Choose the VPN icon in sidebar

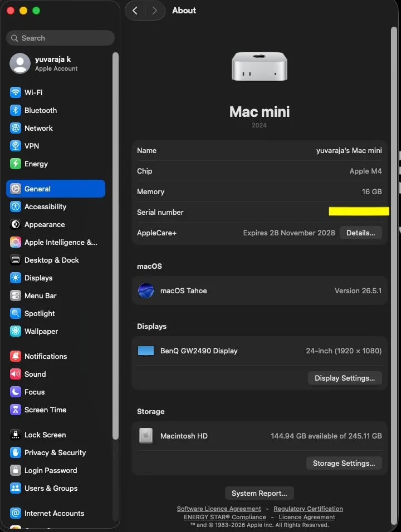point(15,146)
